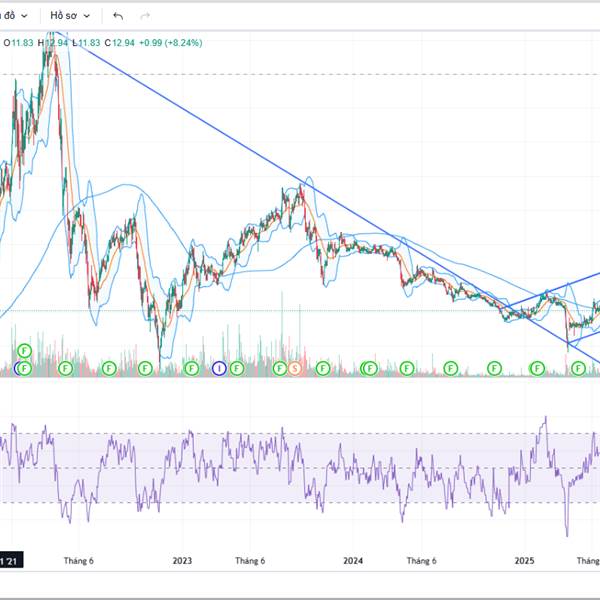This screenshot has height=600, width=600.
Task: Click the 2024 label on the time axis
Action: click(x=353, y=561)
